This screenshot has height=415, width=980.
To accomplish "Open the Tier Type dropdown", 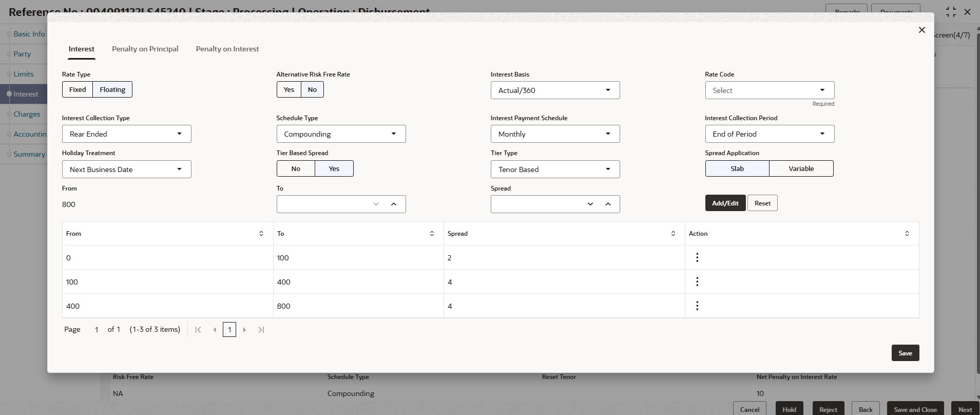I will (555, 169).
